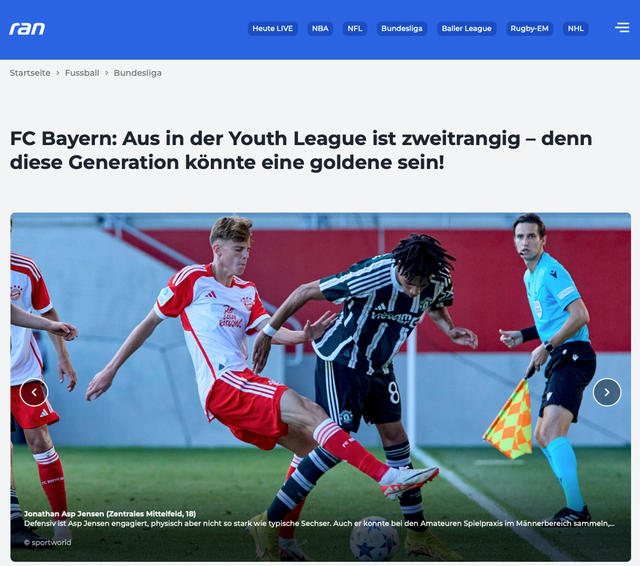Open the Rugby-EM section
Viewport: 640px width, 566px height.
click(x=529, y=29)
